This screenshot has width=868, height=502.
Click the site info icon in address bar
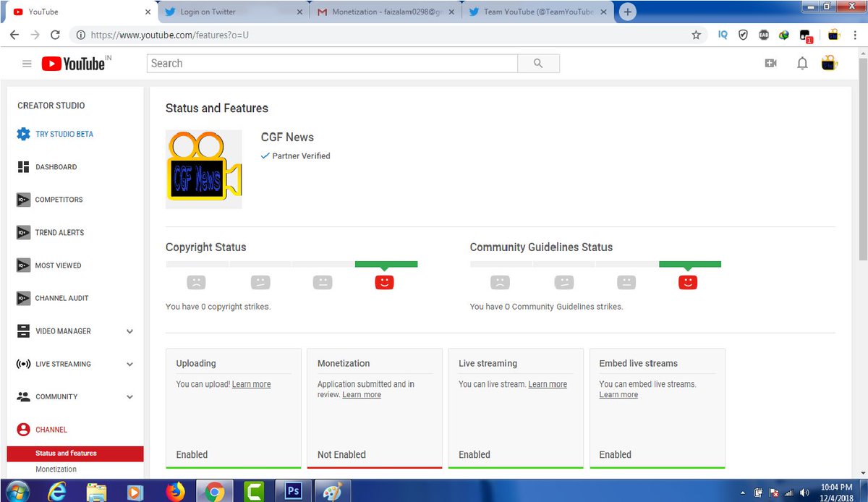point(80,35)
